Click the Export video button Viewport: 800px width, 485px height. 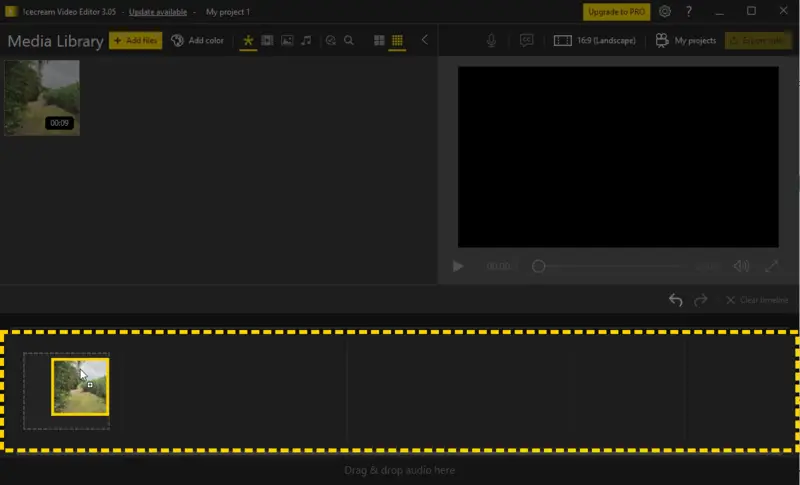pyautogui.click(x=758, y=40)
